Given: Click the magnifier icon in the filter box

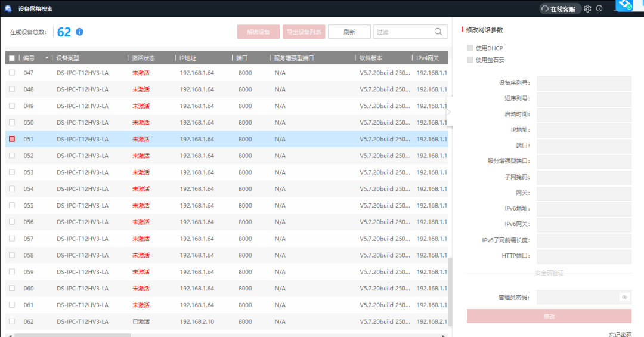Looking at the screenshot, I should 438,32.
